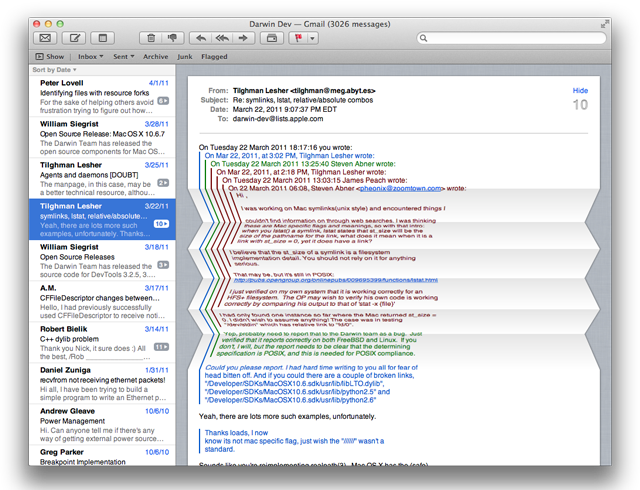Enter full screen with the corner arrows icon
The height and width of the screenshot is (490, 640).
[x=604, y=24]
